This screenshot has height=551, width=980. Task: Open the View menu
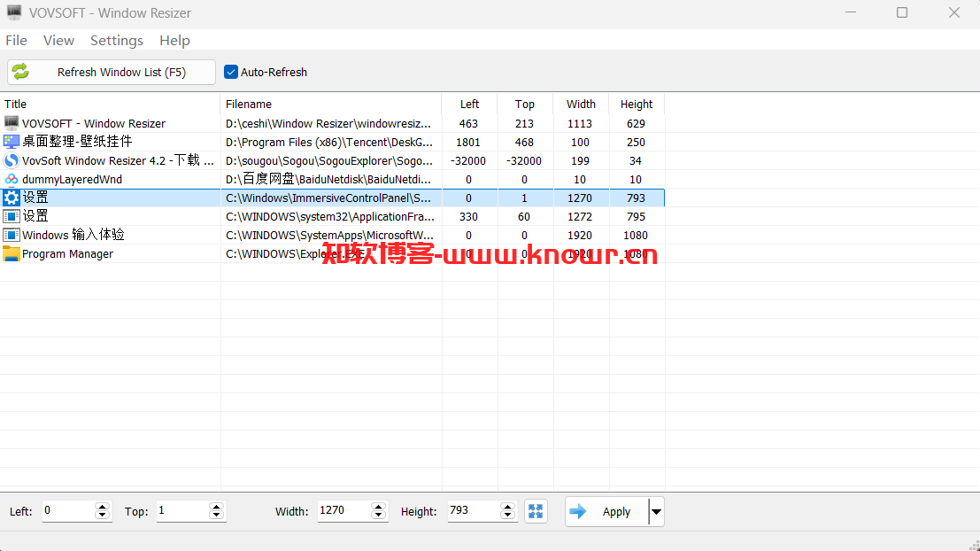click(x=58, y=41)
